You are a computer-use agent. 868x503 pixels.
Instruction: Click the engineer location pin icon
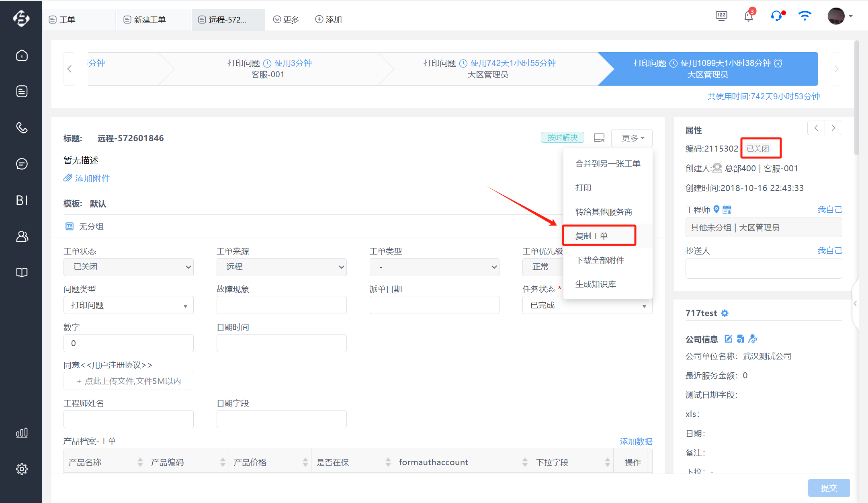[717, 209]
